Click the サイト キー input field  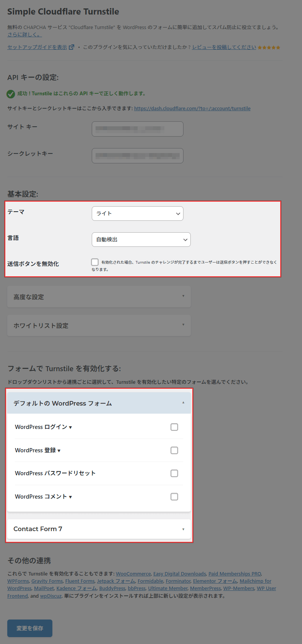138,129
